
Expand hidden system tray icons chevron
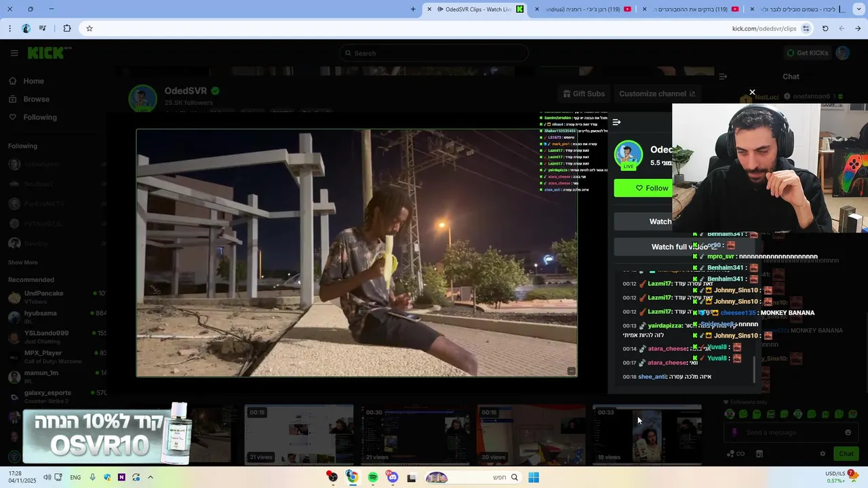(151, 477)
